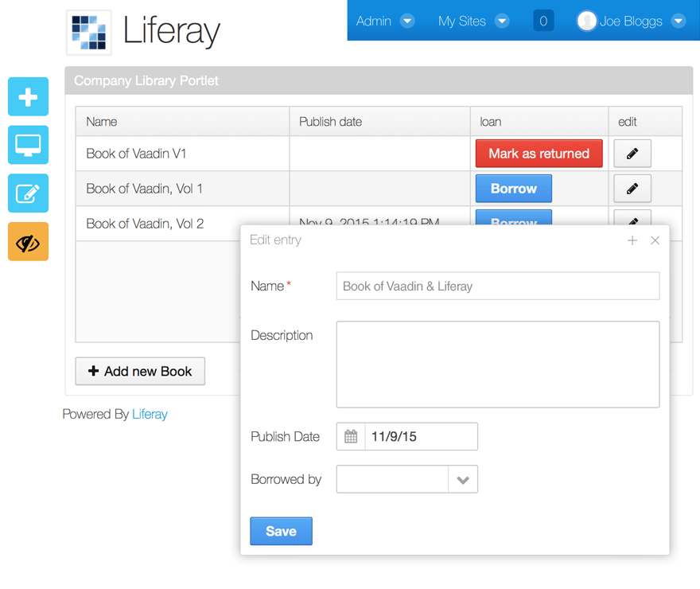The width and height of the screenshot is (700, 589).
Task: Click the Save button in dialog
Action: coord(281,532)
